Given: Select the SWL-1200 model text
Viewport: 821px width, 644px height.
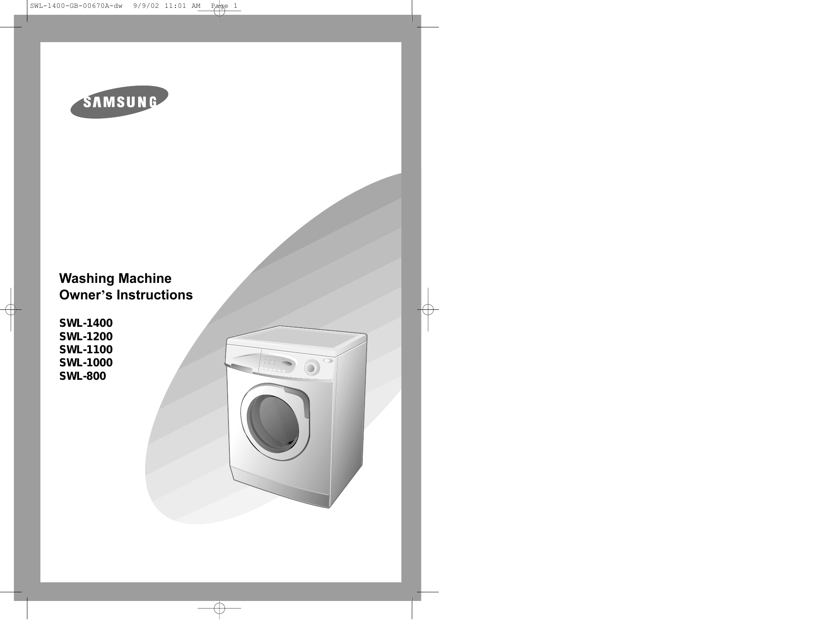Looking at the screenshot, I should (x=86, y=336).
